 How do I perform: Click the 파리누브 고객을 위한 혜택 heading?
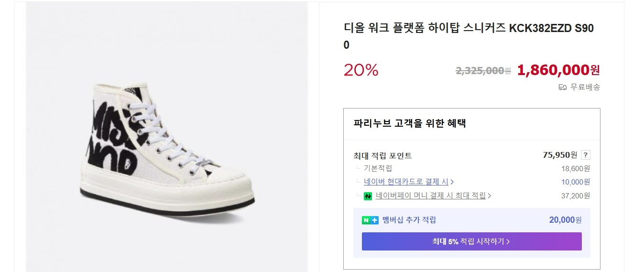[410, 123]
